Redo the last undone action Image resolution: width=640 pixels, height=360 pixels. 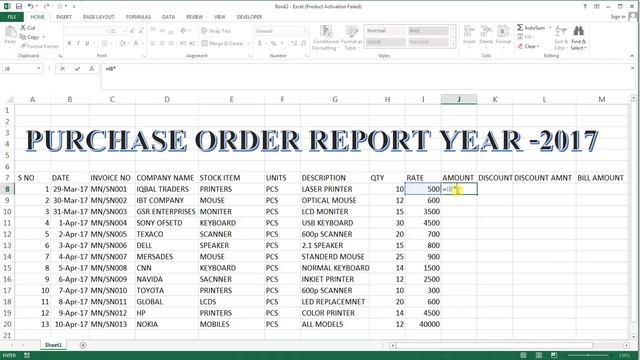(x=46, y=6)
